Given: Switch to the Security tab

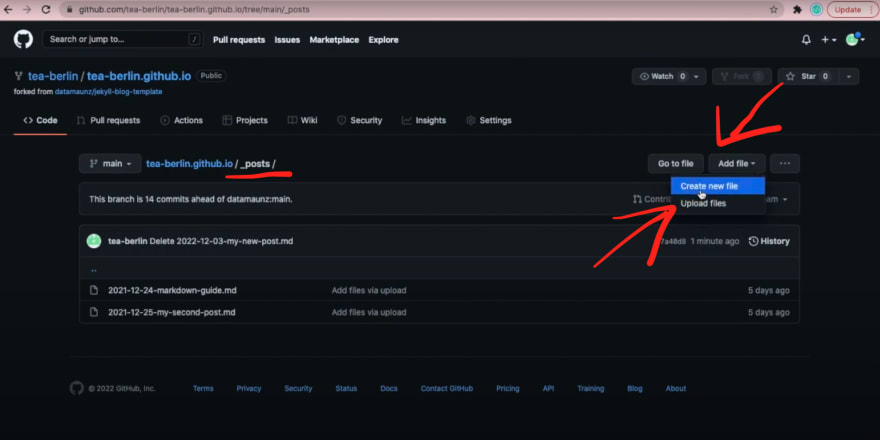Looking at the screenshot, I should [359, 120].
